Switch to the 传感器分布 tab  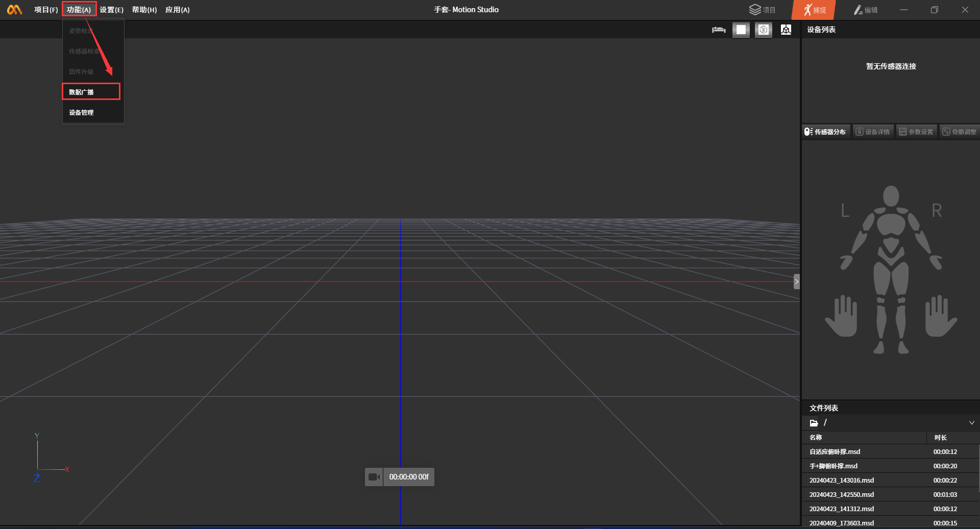[x=825, y=132]
